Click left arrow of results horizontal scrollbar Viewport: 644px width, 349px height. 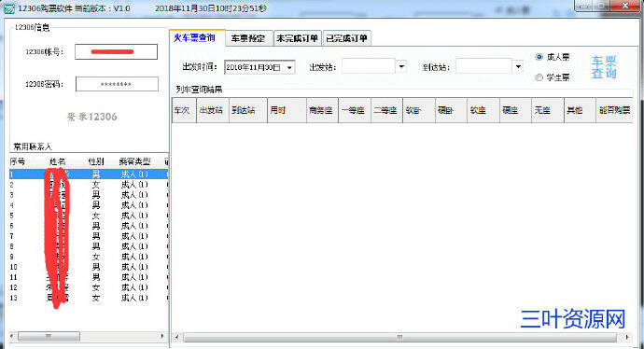pos(176,337)
